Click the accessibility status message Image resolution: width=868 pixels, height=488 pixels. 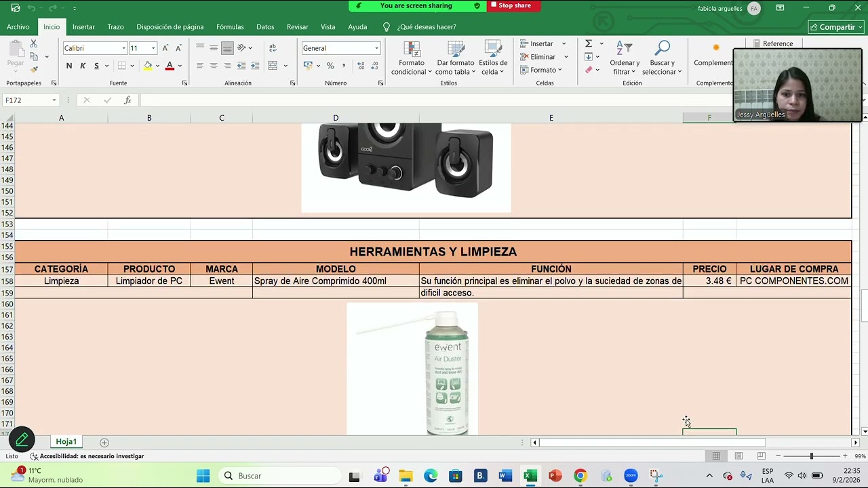pyautogui.click(x=87, y=456)
